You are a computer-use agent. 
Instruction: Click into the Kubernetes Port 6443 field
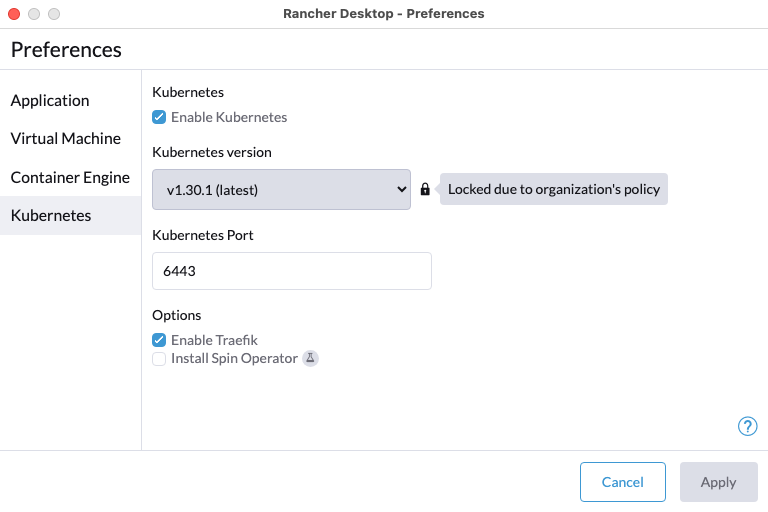pyautogui.click(x=292, y=271)
